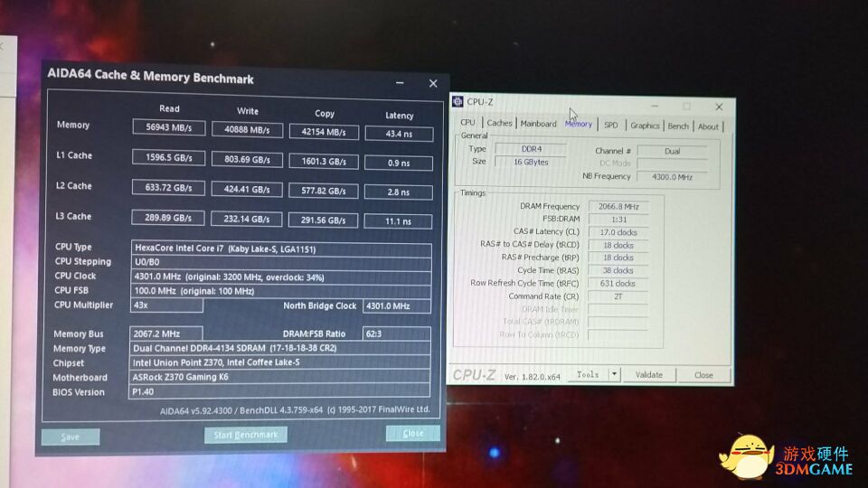Click L3 Cache latency 11.1 ns

(399, 221)
